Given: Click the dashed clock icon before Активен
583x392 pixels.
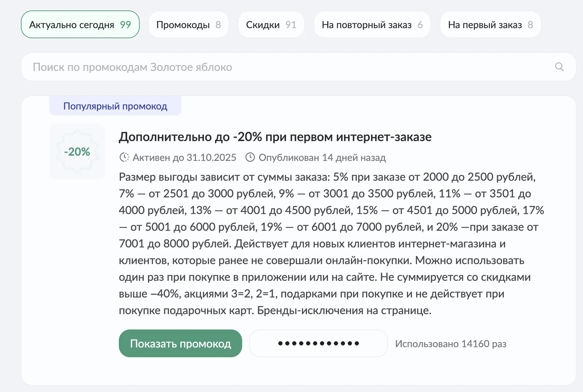Looking at the screenshot, I should pyautogui.click(x=124, y=157).
